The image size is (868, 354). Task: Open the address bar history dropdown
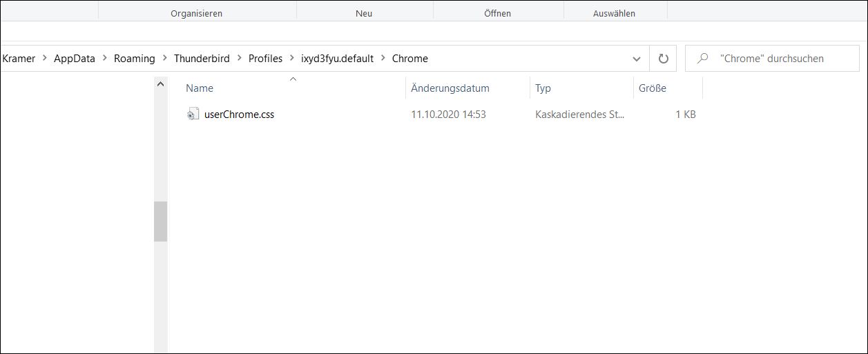tap(637, 59)
